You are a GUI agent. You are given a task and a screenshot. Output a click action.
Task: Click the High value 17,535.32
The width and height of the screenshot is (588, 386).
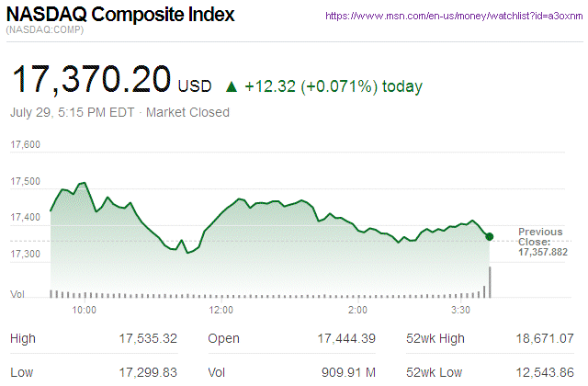pos(148,338)
